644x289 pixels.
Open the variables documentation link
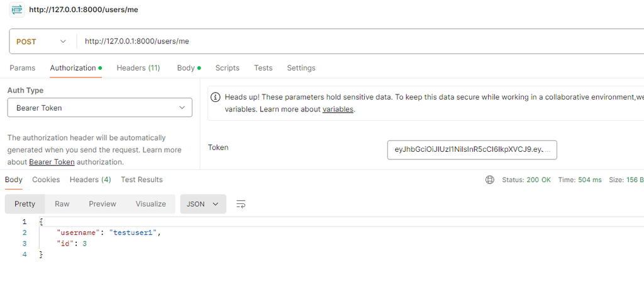click(338, 110)
